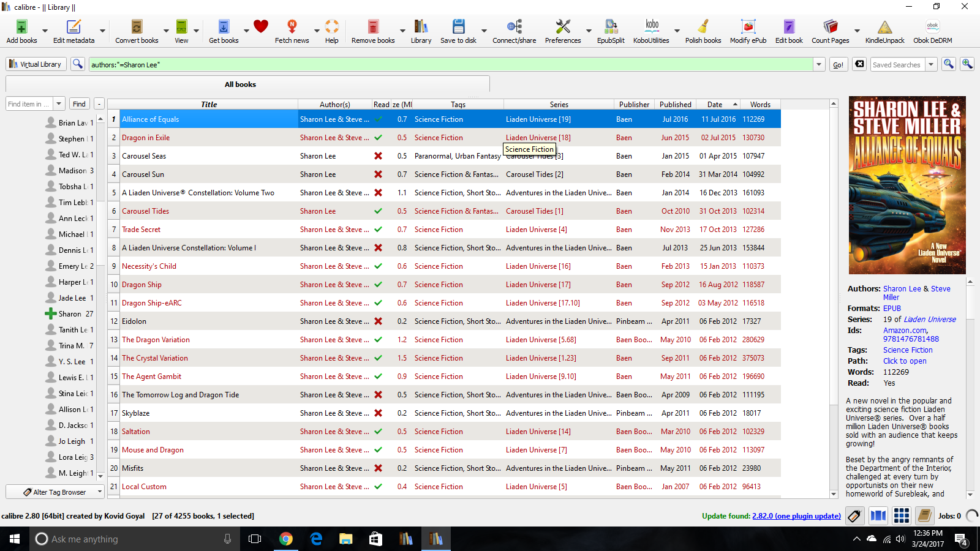
Task: Sort by the Publisher column header
Action: coord(634,105)
